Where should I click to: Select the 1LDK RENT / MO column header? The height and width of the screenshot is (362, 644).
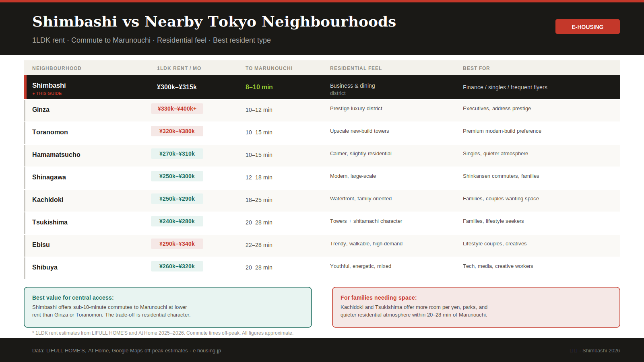(179, 68)
